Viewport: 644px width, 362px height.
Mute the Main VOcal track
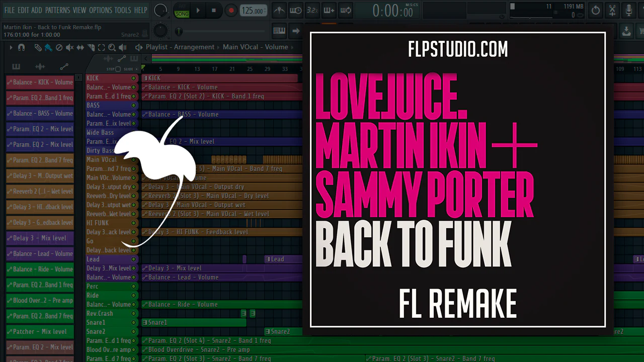point(134,159)
